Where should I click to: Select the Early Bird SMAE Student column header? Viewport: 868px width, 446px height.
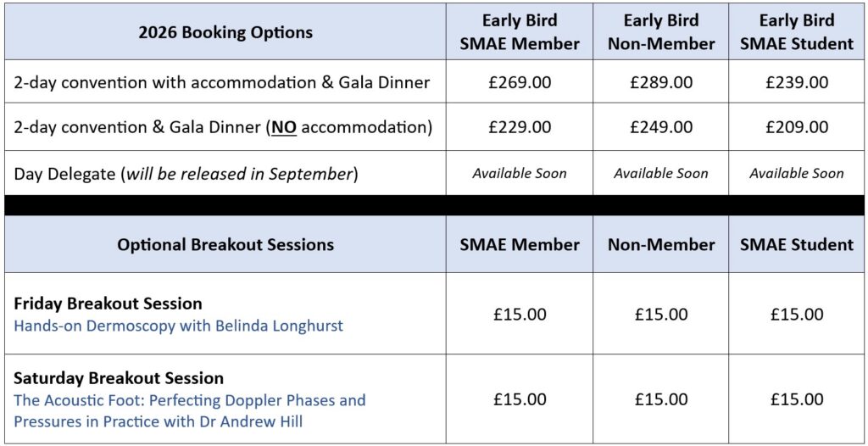(797, 32)
